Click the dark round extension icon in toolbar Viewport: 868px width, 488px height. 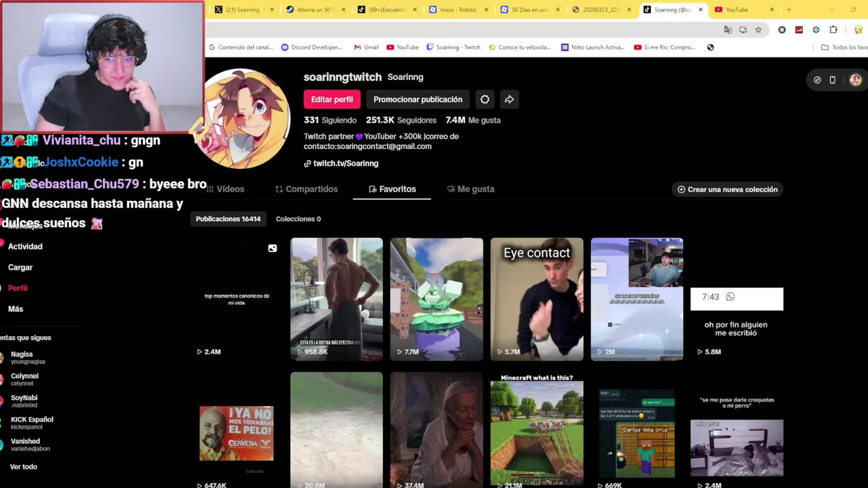point(782,30)
